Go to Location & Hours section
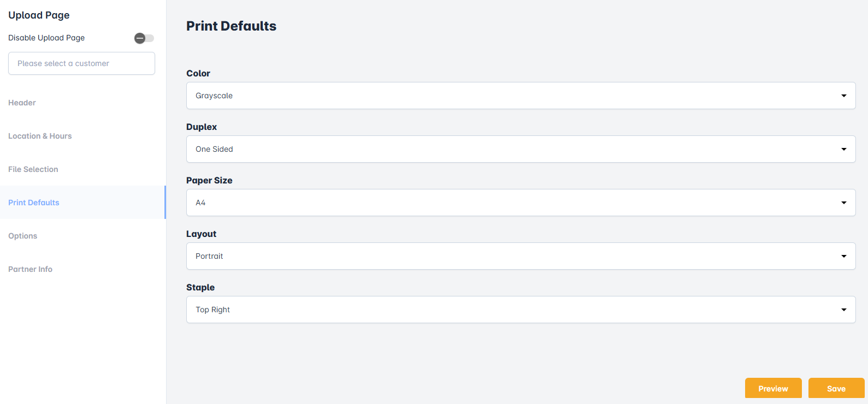 (40, 136)
